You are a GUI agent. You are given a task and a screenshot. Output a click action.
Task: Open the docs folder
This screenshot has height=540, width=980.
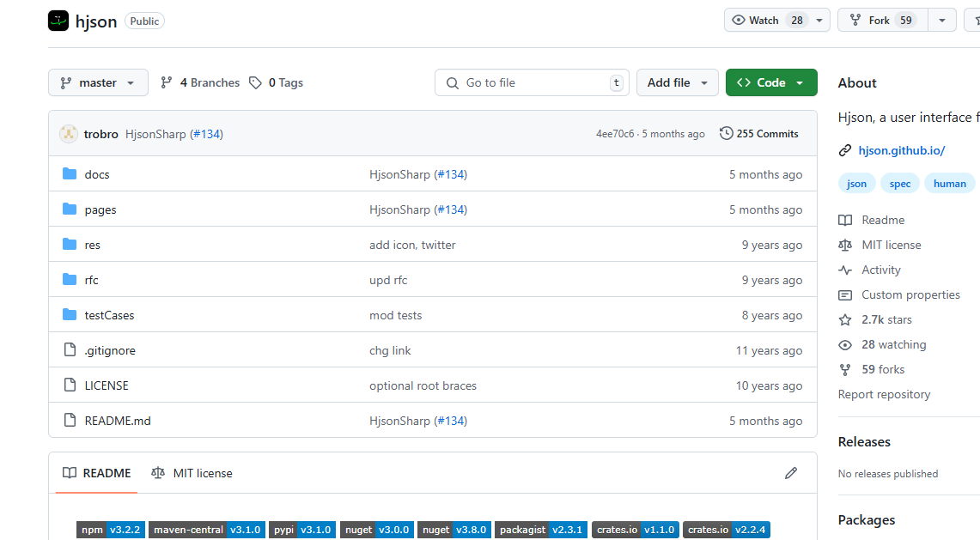pyautogui.click(x=97, y=174)
